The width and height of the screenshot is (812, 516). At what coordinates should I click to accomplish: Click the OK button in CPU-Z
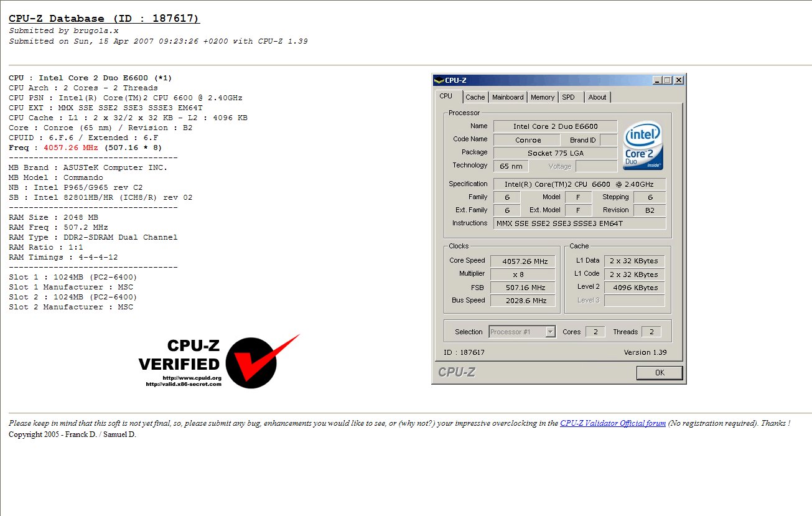coord(660,372)
